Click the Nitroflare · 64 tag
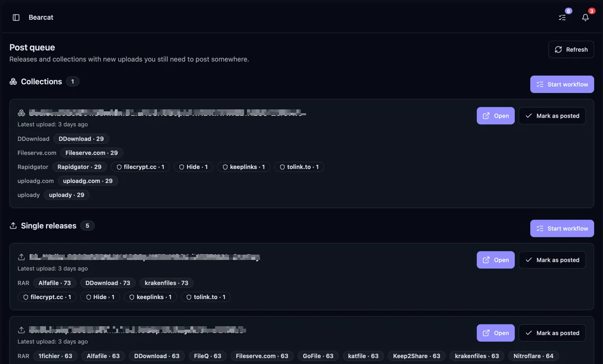 [533, 356]
